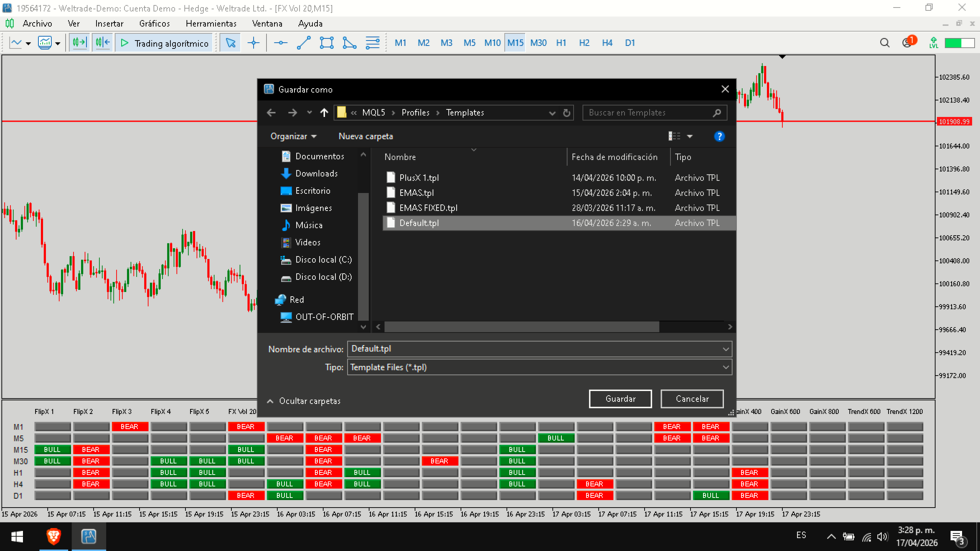Toggle the Trading algorítmico button
The image size is (980, 551).
[164, 43]
